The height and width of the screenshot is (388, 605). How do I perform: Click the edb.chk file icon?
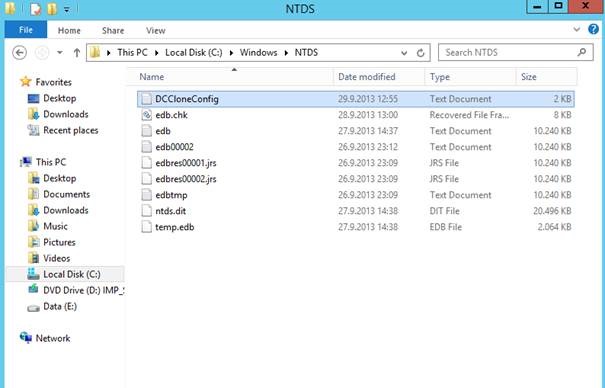147,115
